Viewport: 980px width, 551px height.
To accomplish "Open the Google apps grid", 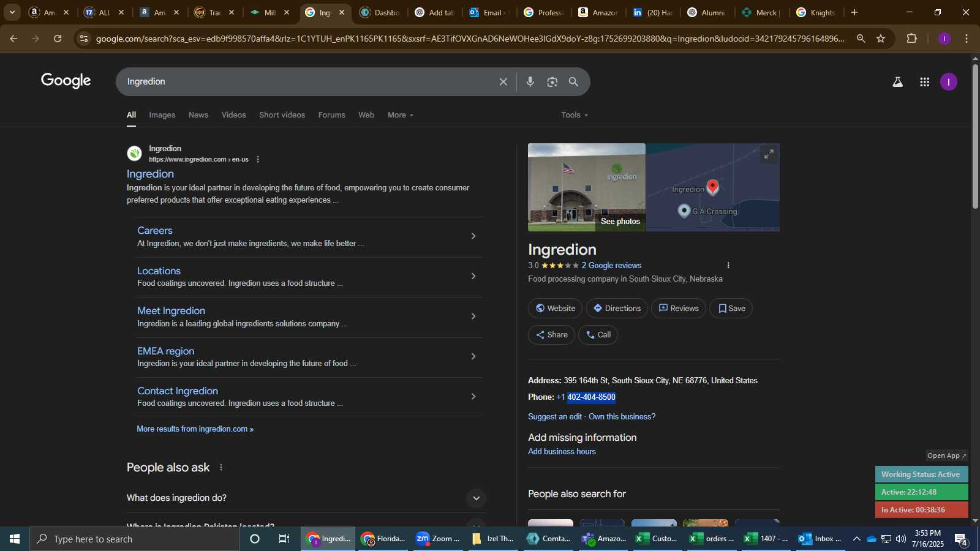I will pyautogui.click(x=925, y=81).
